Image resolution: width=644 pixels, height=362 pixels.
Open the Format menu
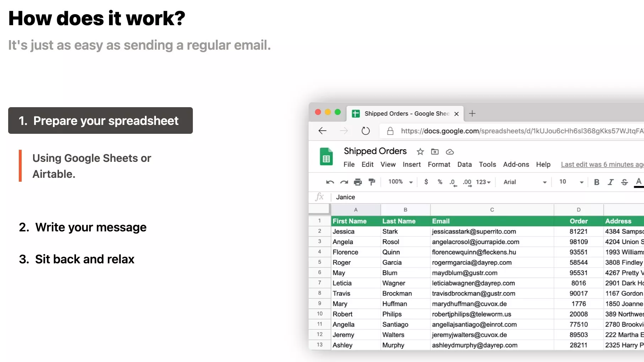[439, 164]
